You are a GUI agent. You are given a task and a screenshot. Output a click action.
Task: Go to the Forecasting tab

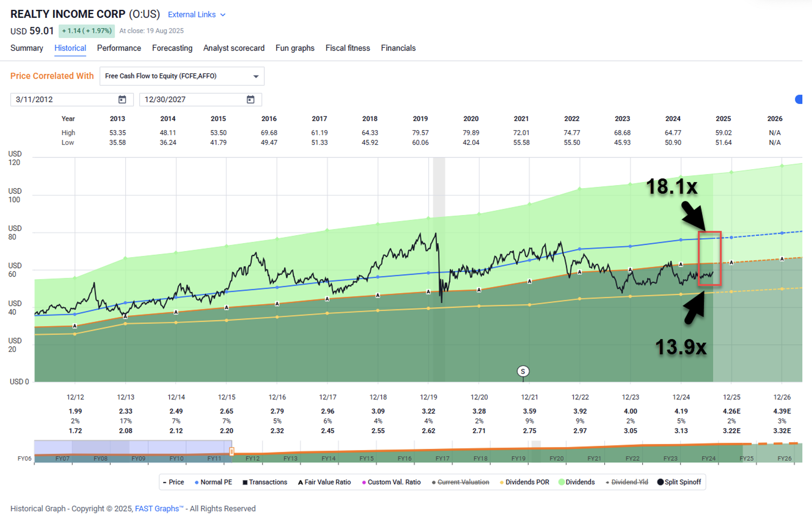tap(172, 48)
